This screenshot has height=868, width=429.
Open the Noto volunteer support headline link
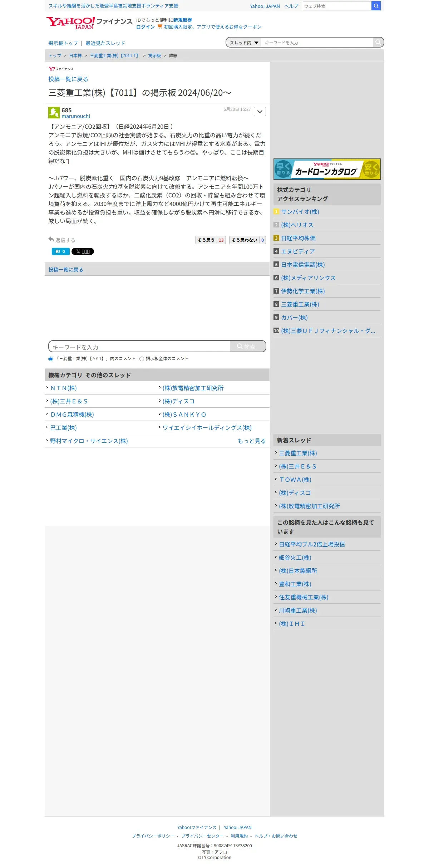(113, 6)
